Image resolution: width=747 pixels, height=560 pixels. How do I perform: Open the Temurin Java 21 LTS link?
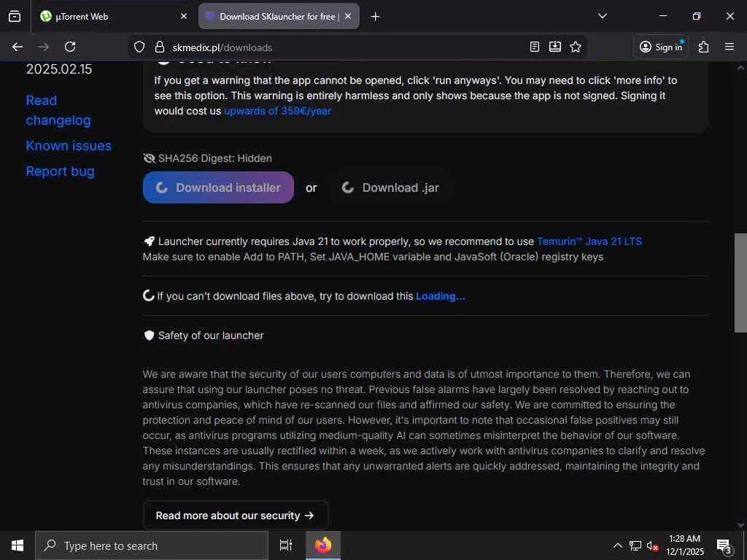[589, 241]
